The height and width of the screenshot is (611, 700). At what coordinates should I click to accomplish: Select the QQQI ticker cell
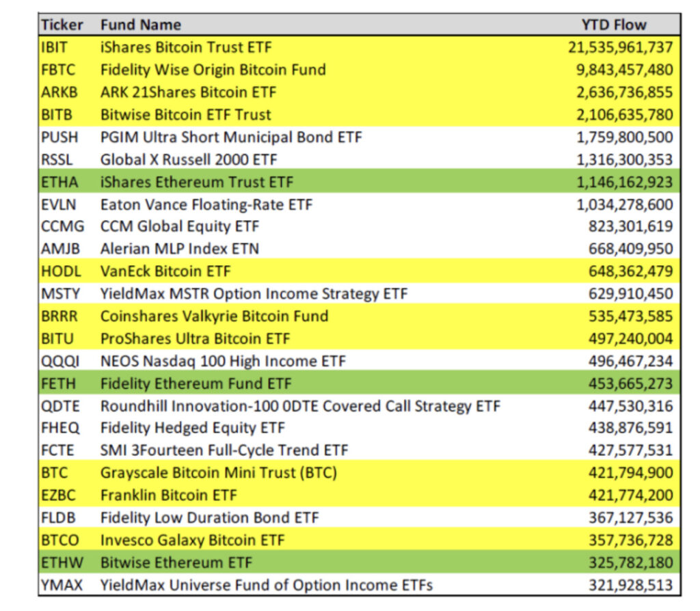pos(59,361)
